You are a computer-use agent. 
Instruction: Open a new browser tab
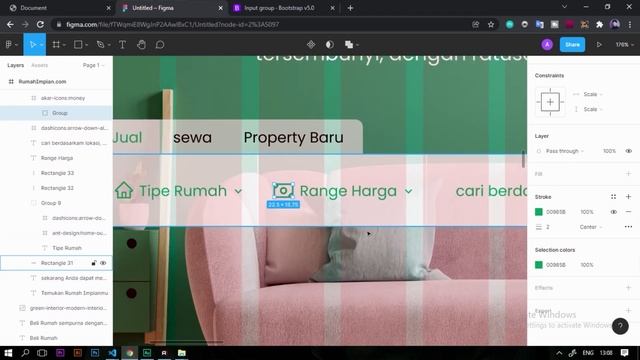[350, 8]
